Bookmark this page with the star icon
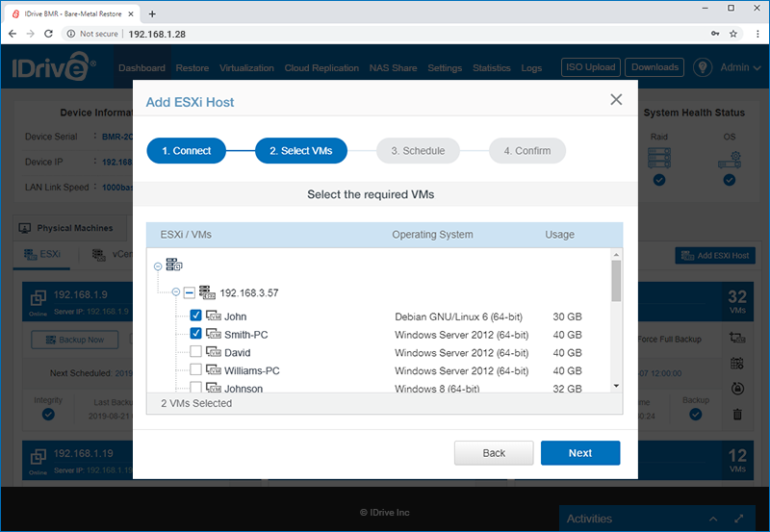770x532 pixels. (x=733, y=34)
